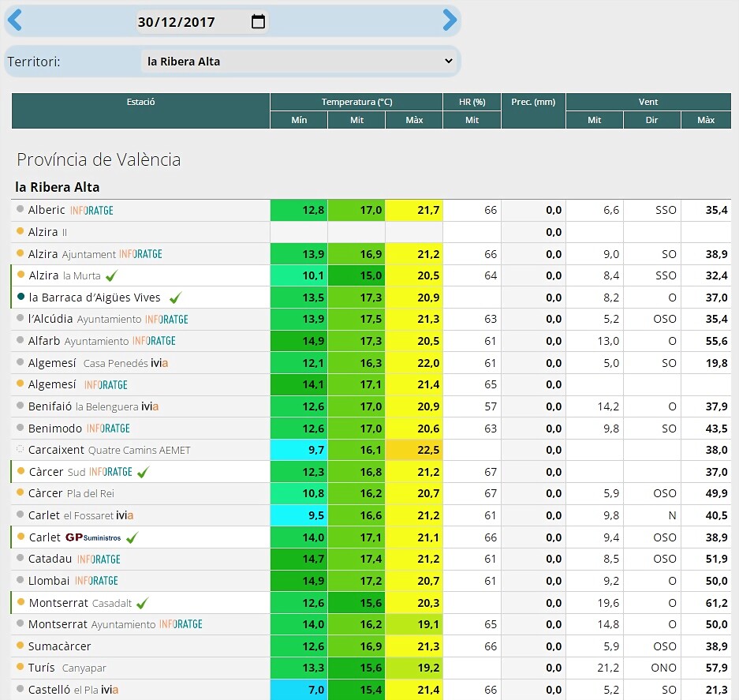Image resolution: width=739 pixels, height=700 pixels.
Task: Open Montserrat Casadalt station link
Action: click(80, 603)
